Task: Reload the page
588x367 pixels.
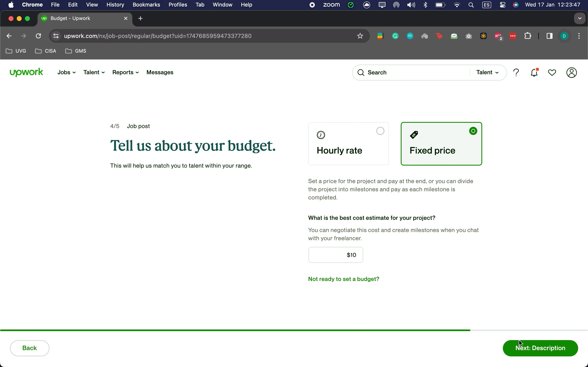Action: 38,36
